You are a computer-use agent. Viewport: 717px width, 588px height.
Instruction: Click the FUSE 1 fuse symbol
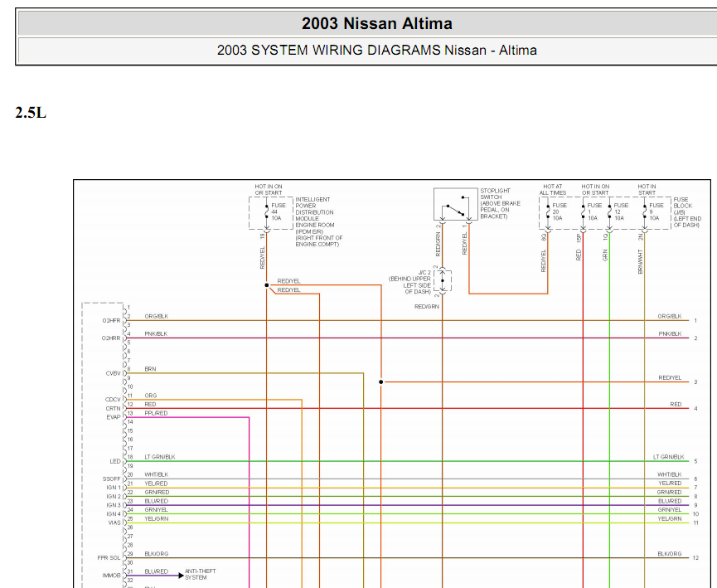(x=583, y=211)
